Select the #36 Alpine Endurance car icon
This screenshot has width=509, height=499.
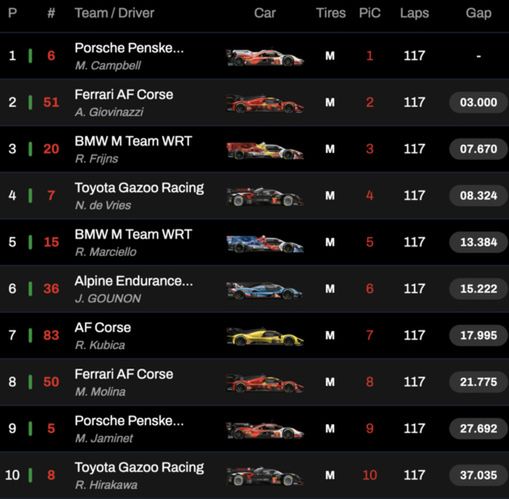(265, 290)
